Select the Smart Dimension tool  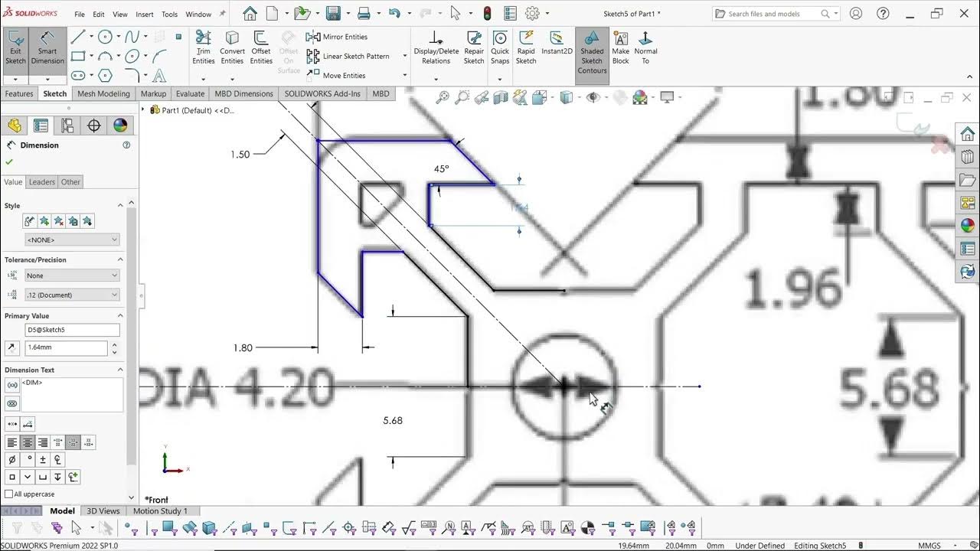click(x=47, y=49)
